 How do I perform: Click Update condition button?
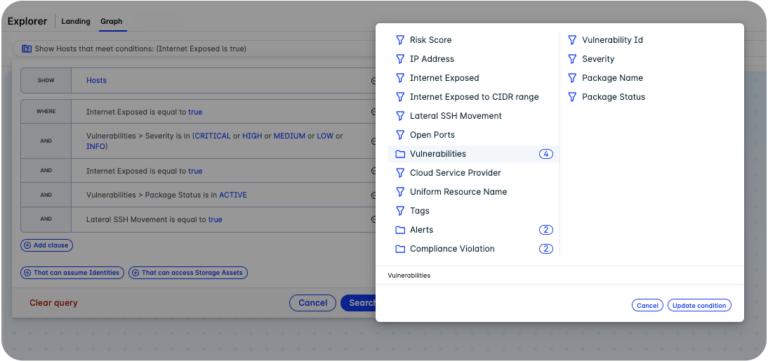tap(699, 305)
